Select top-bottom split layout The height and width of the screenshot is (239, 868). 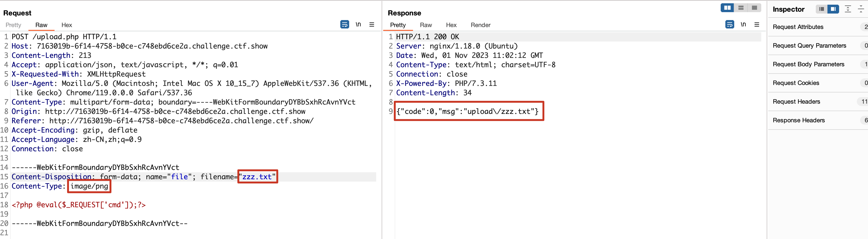pyautogui.click(x=741, y=7)
